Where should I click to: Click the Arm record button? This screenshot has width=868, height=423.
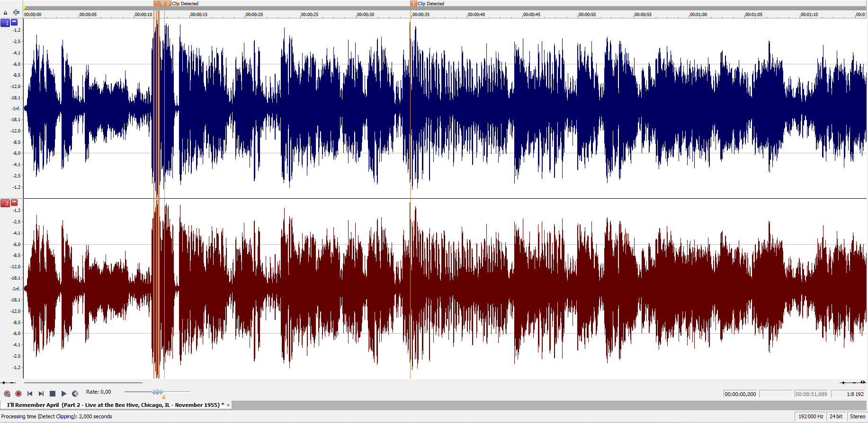tap(7, 394)
